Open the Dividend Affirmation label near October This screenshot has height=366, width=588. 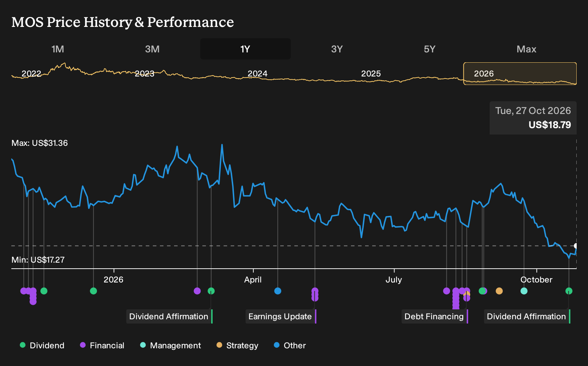(x=527, y=316)
